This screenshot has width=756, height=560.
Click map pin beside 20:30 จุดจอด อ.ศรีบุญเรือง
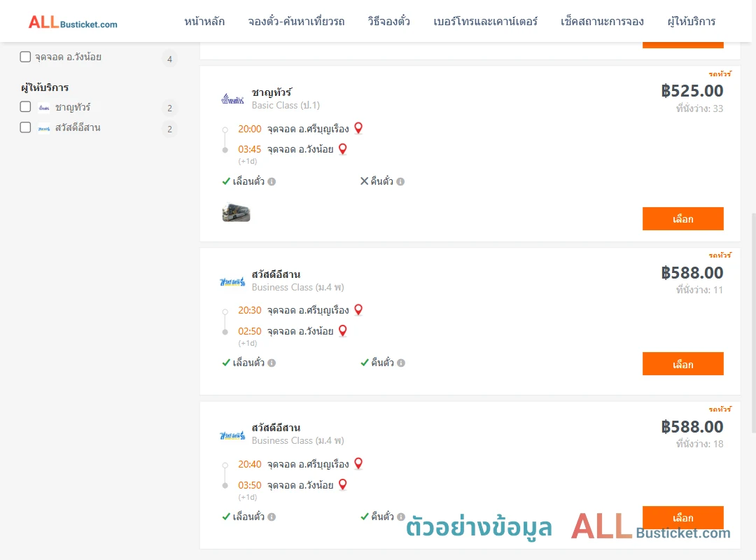(x=358, y=309)
